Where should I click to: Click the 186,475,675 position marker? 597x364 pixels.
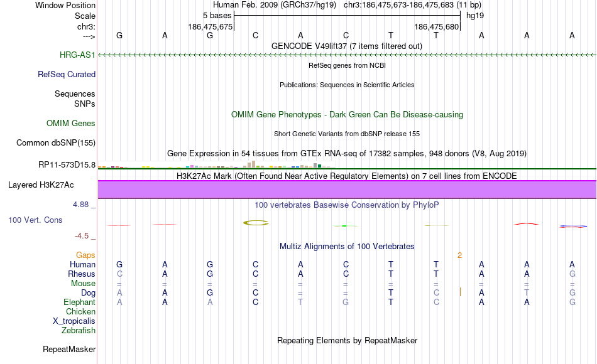tap(210, 26)
